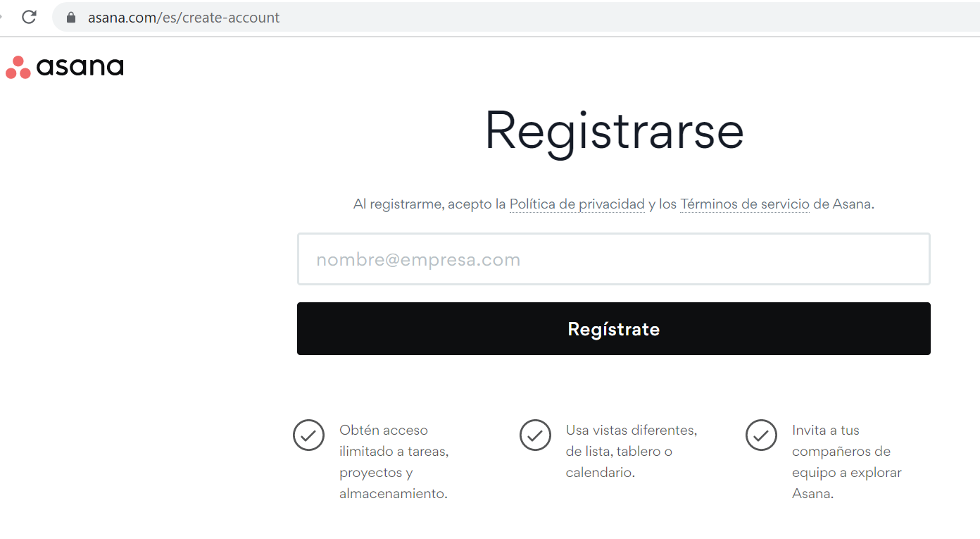This screenshot has height=539, width=980.
Task: Focus the nombre@empresa.com email field
Action: [x=613, y=259]
